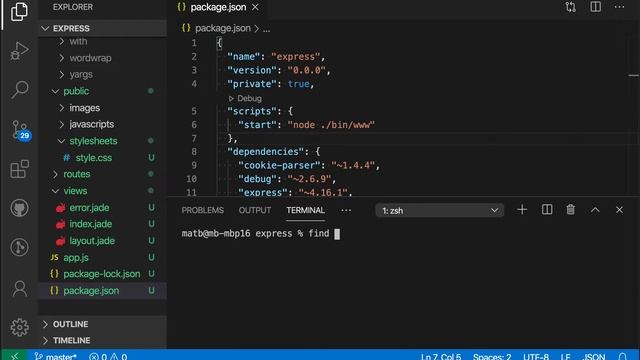This screenshot has width=640, height=360.
Task: Expand the javascripts folder
Action: tap(102, 124)
